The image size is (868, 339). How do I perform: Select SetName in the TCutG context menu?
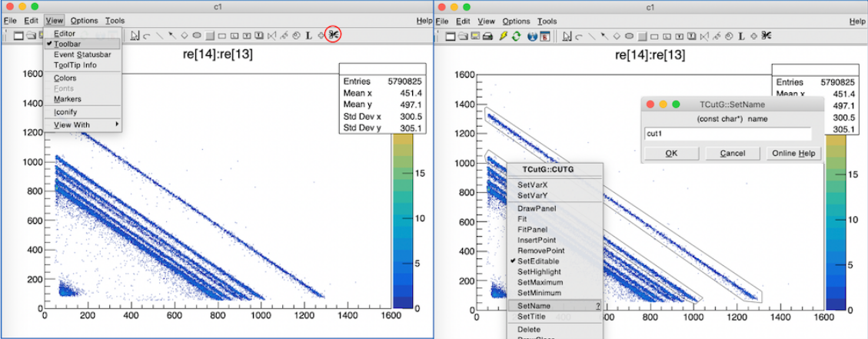tap(555, 306)
